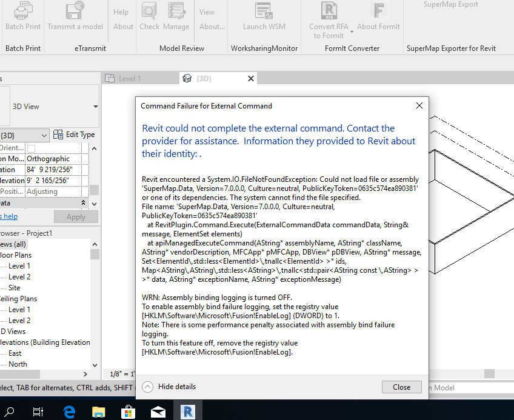Click the 1/8" = 1' view scale

122,374
